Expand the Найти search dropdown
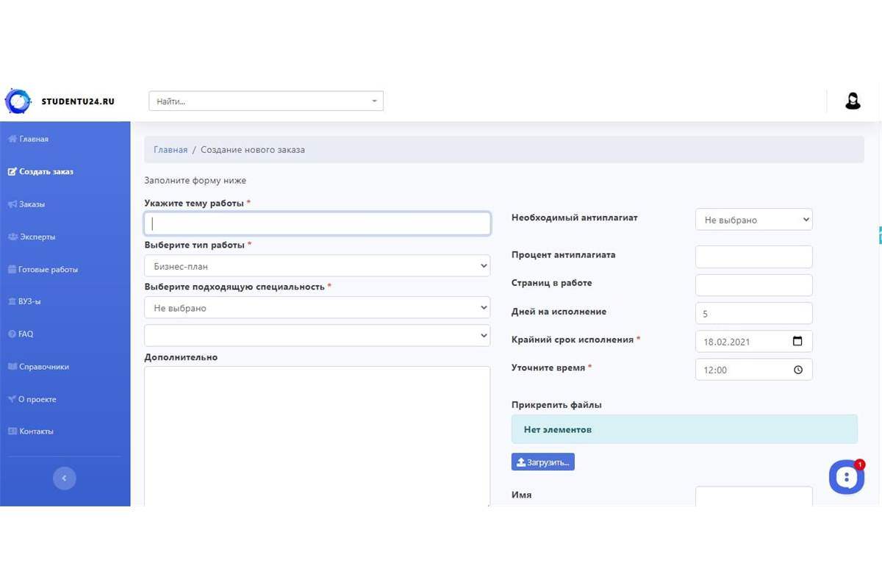 [265, 101]
